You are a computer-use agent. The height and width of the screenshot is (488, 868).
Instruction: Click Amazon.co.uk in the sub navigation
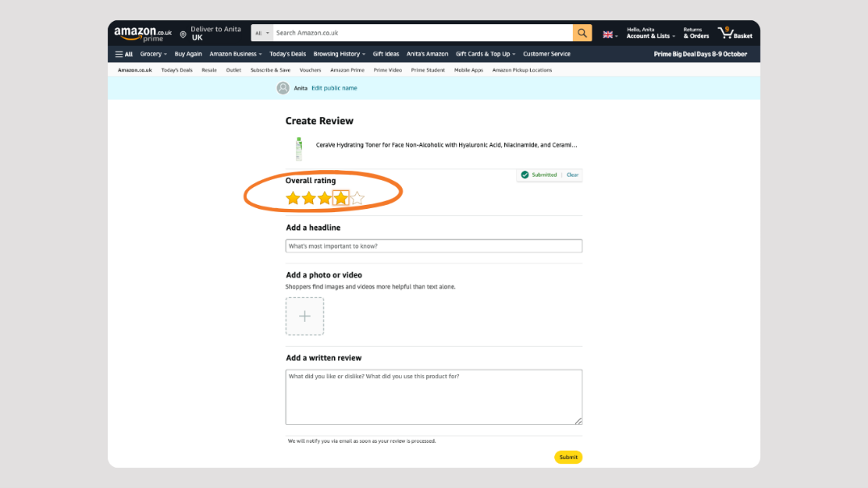[135, 70]
